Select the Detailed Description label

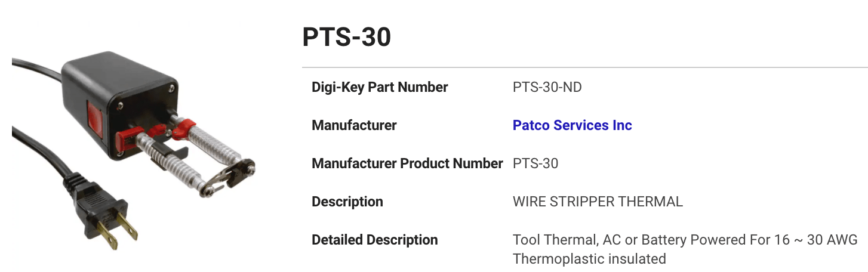point(374,240)
